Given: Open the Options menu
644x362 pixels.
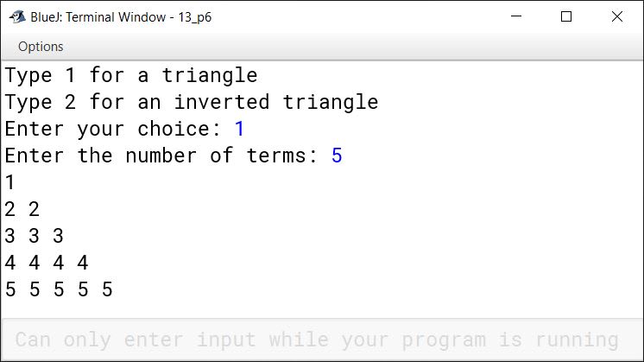Looking at the screenshot, I should click(x=41, y=47).
